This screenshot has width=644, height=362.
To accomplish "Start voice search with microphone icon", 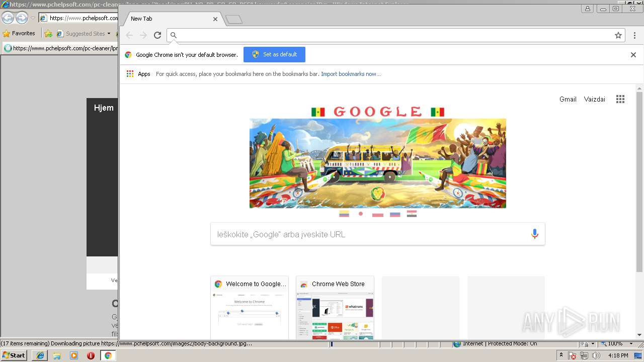I will (x=534, y=234).
